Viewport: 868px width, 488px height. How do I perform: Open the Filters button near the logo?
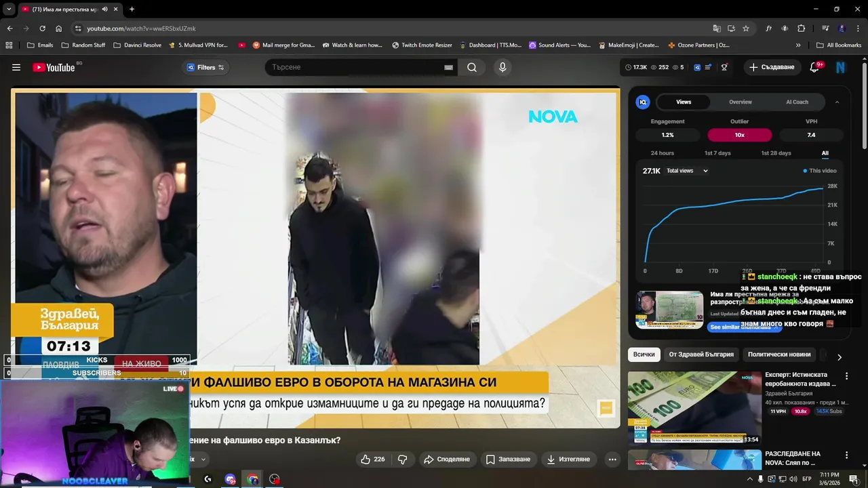pyautogui.click(x=205, y=67)
